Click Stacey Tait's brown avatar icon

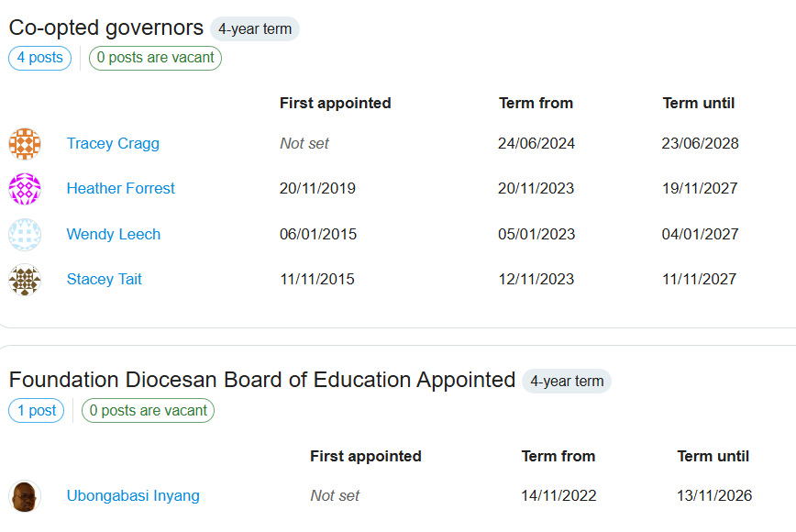point(25,280)
